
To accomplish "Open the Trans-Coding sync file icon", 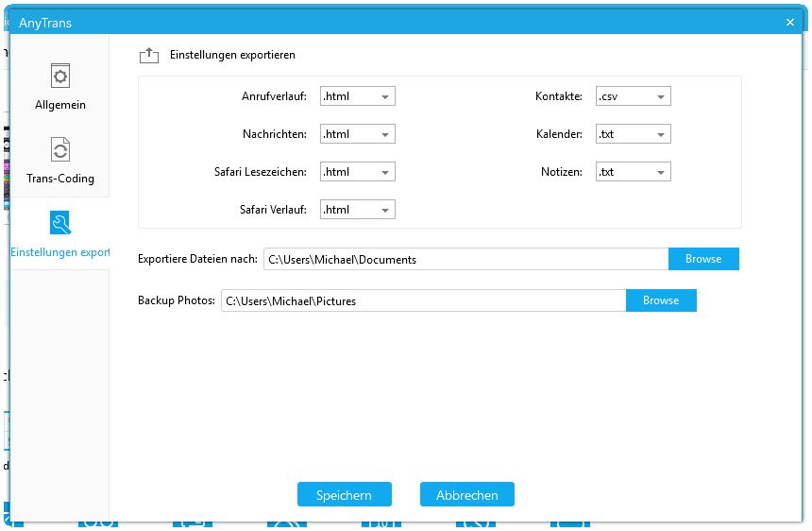I will coord(60,150).
